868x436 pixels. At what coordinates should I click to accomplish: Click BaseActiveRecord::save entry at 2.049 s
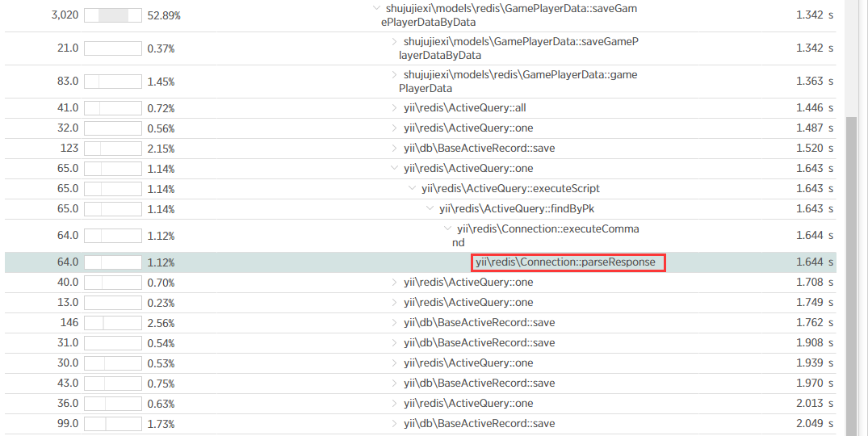click(x=479, y=424)
